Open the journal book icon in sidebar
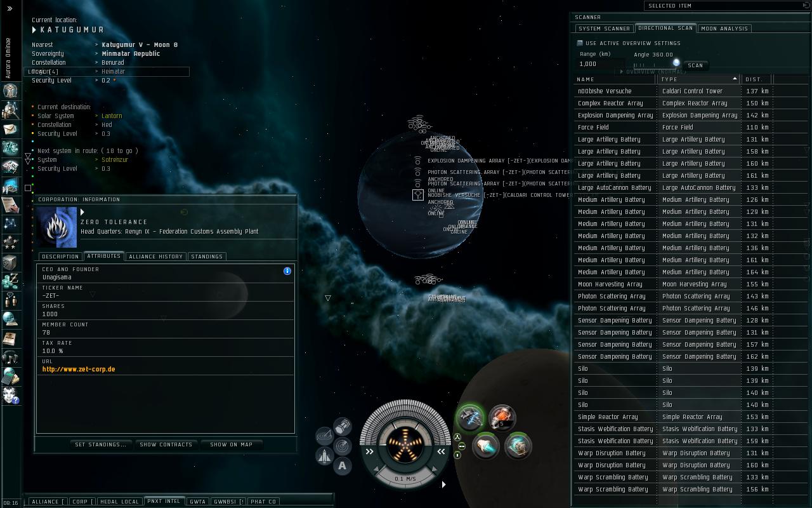812x508 pixels. 10,338
